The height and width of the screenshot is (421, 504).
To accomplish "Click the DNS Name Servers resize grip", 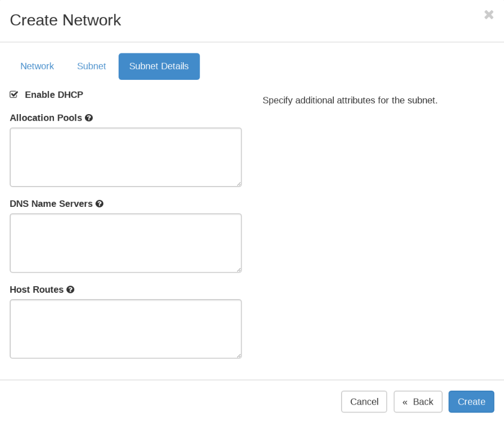I will (x=239, y=270).
